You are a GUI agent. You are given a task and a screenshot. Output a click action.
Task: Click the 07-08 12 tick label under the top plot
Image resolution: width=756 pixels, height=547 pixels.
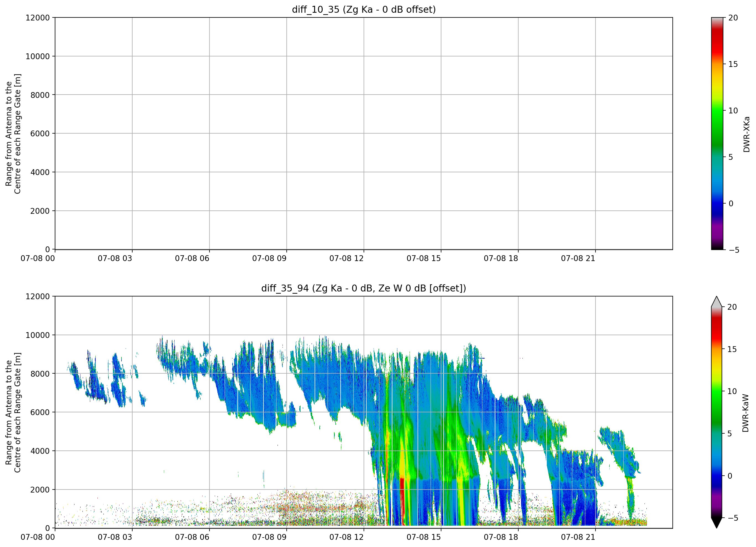(x=346, y=258)
